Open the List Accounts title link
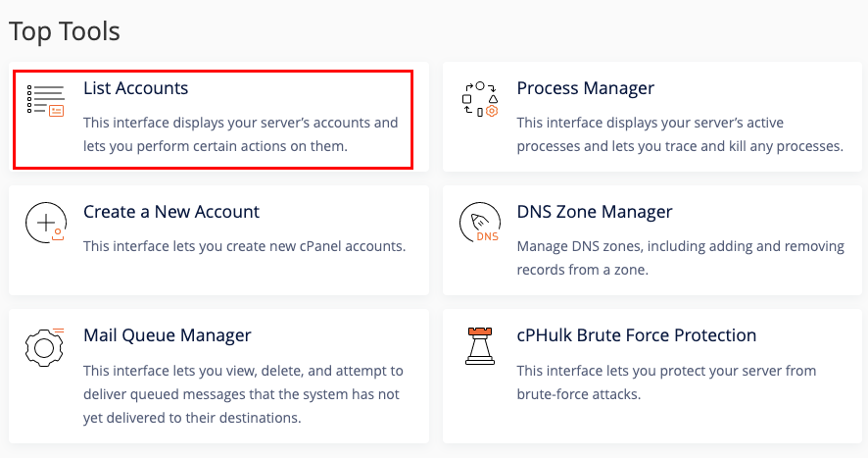The width and height of the screenshot is (868, 458). (x=135, y=88)
